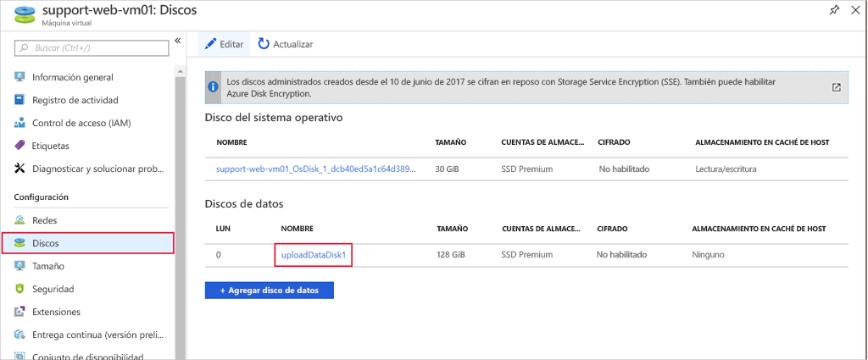Open Diagnosticar y solucionar problemas

tap(98, 169)
